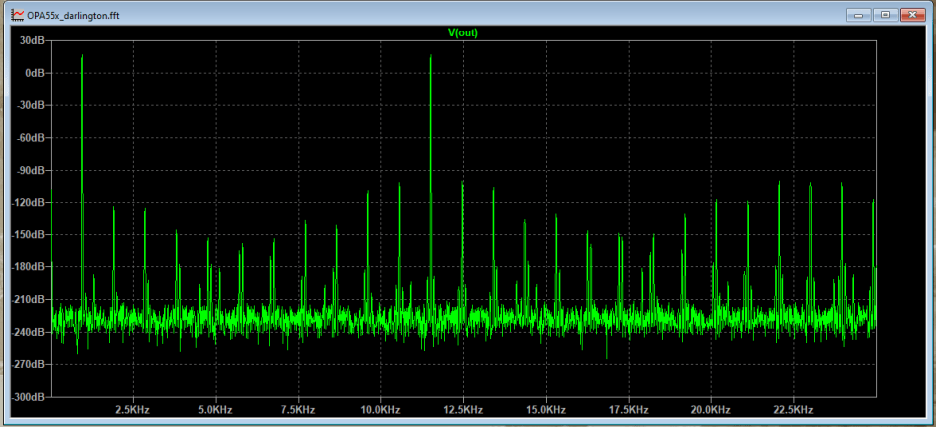The height and width of the screenshot is (427, 936).
Task: Click the 17.5KHz frequency label
Action: pyautogui.click(x=629, y=410)
